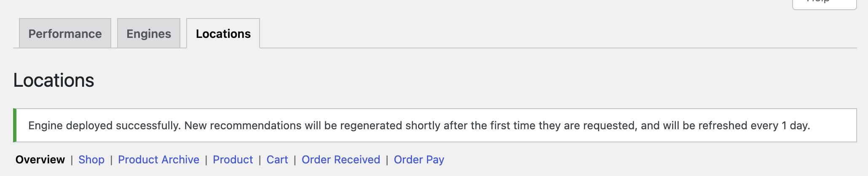868x176 pixels.
Task: Select the Locations tab
Action: (x=223, y=34)
